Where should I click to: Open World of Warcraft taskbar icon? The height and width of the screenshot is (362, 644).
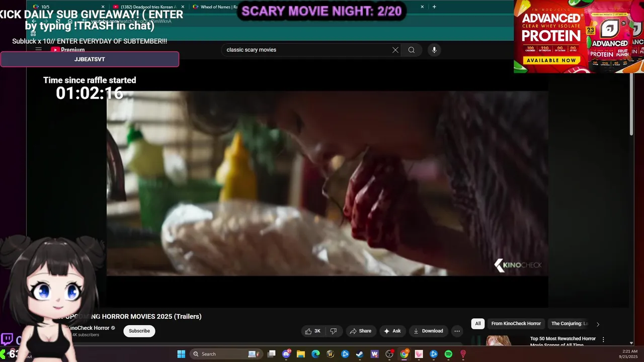[x=331, y=354]
